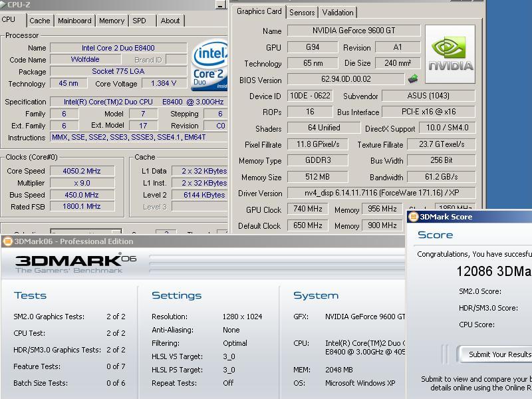The image size is (532, 399).
Task: Click the Level 2 cache value '6144 KBytes'
Action: 200,195
